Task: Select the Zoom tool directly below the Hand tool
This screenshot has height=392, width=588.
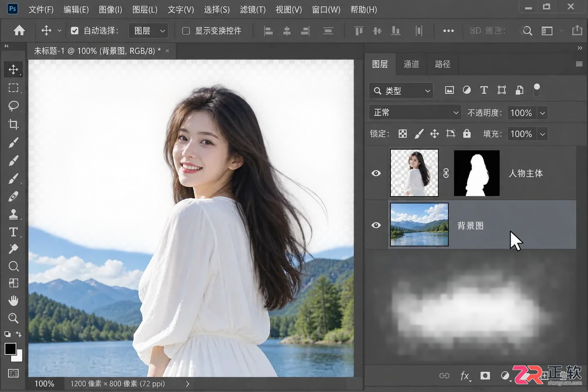Action: click(x=13, y=318)
